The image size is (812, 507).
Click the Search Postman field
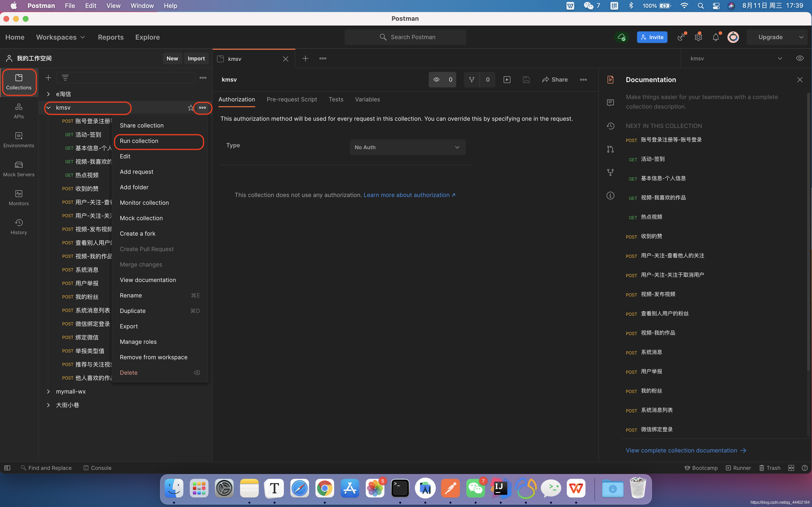[405, 37]
